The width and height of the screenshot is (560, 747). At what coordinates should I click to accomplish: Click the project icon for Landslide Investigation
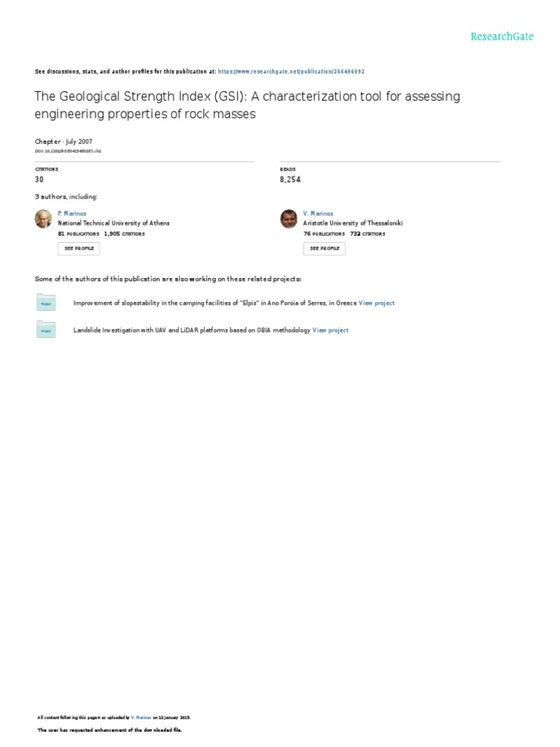46,330
